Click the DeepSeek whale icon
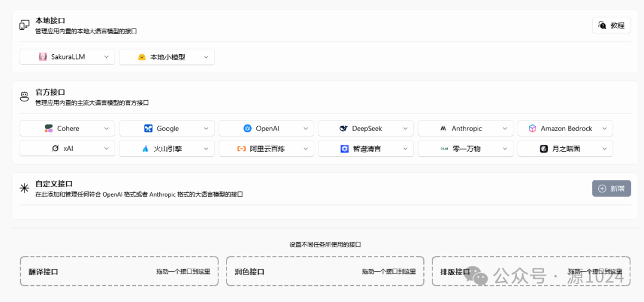This screenshot has height=302, width=644. [343, 129]
